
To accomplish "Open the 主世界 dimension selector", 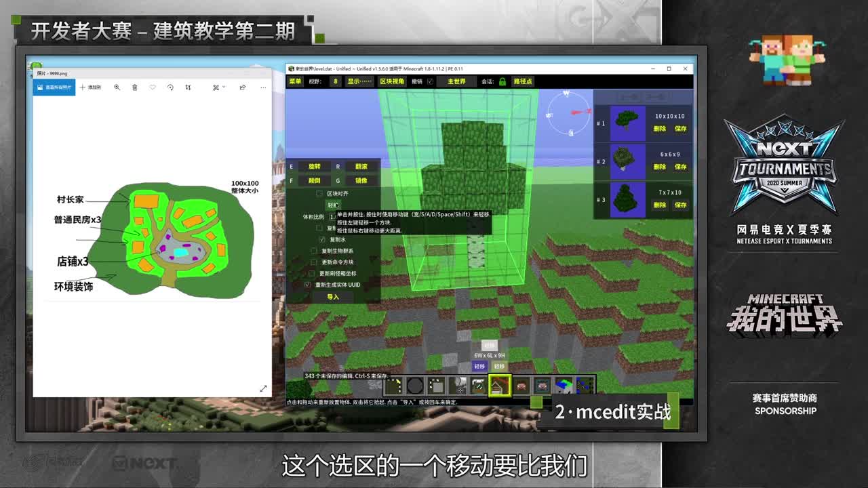I will [457, 82].
